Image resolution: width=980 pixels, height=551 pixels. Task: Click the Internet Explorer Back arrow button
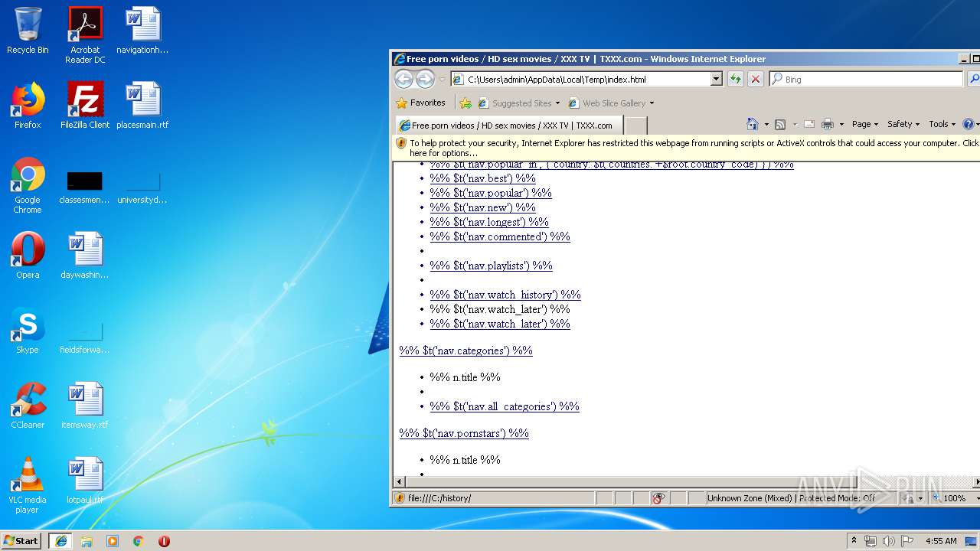click(x=403, y=79)
